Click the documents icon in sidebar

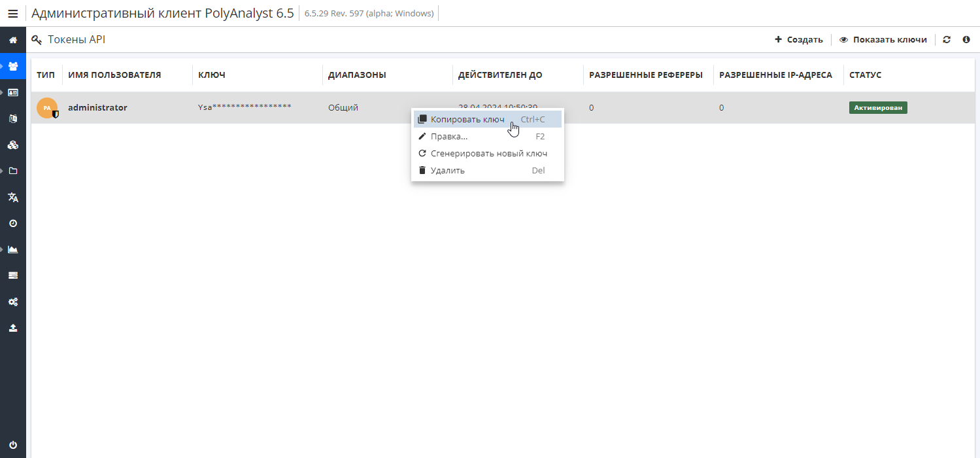(x=13, y=118)
